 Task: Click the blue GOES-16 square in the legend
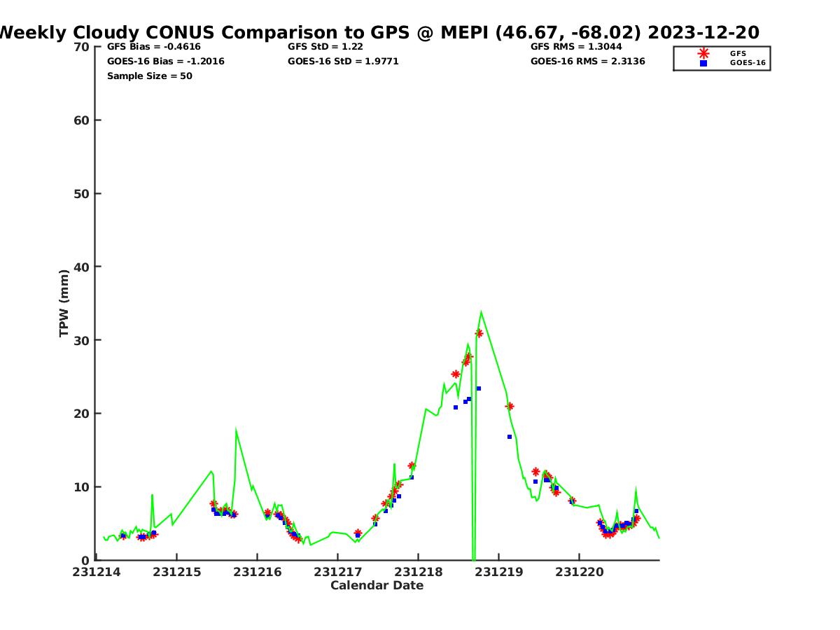click(703, 63)
